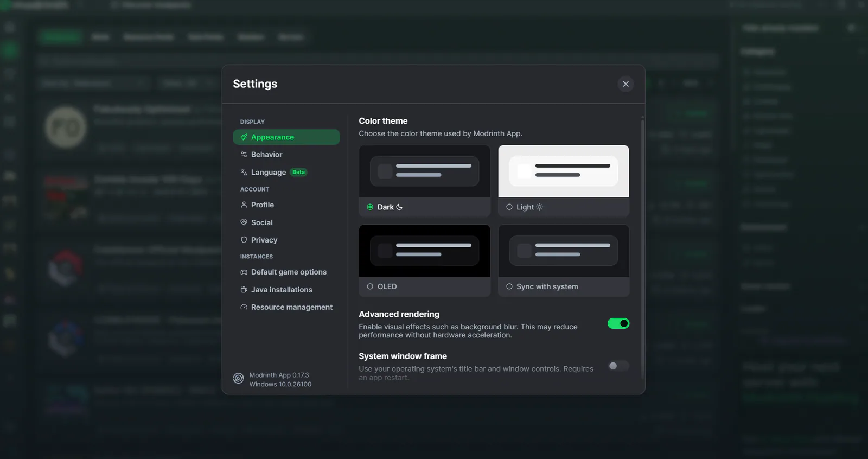The width and height of the screenshot is (868, 459).
Task: Click the "INSTANCES" section header
Action: [257, 257]
